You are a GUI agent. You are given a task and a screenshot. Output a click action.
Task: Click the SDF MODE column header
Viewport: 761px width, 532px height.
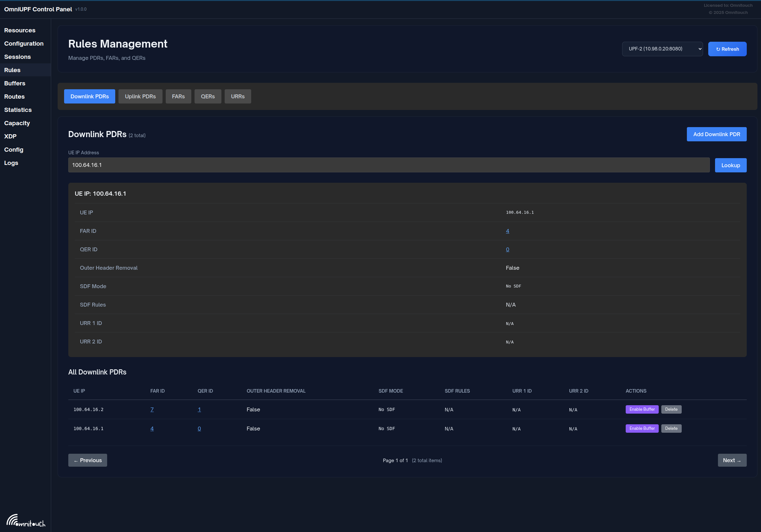(391, 391)
